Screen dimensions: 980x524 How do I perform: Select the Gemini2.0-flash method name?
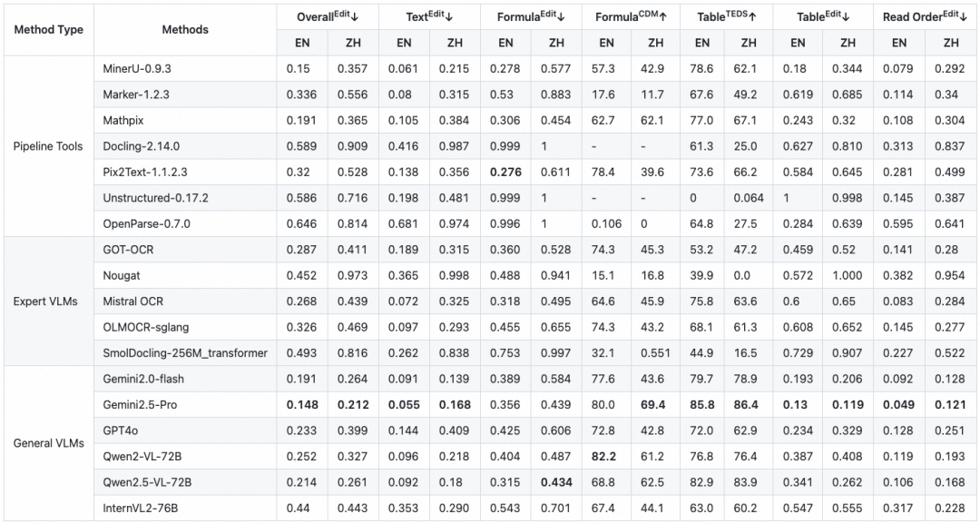click(x=143, y=379)
